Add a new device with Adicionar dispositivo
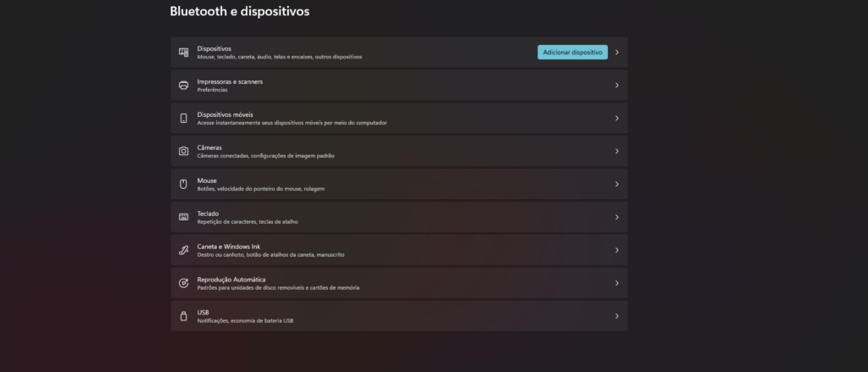This screenshot has height=372, width=868. click(572, 53)
